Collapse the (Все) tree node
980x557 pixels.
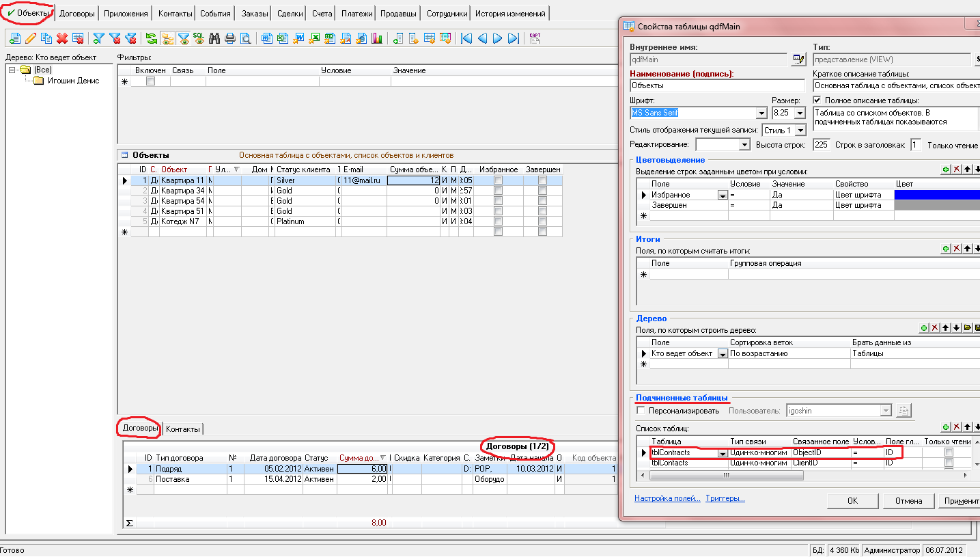pos(12,70)
